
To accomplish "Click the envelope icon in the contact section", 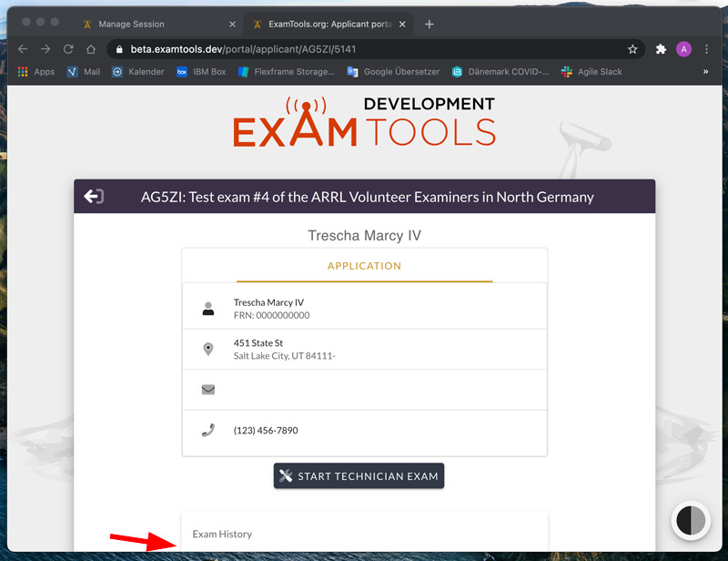I will coord(207,389).
